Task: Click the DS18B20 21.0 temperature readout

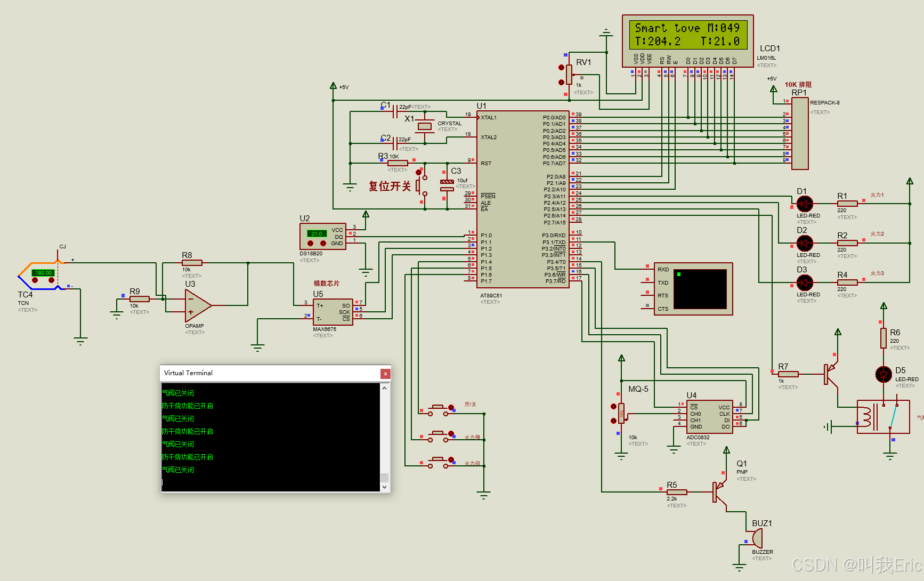Action: tap(317, 233)
